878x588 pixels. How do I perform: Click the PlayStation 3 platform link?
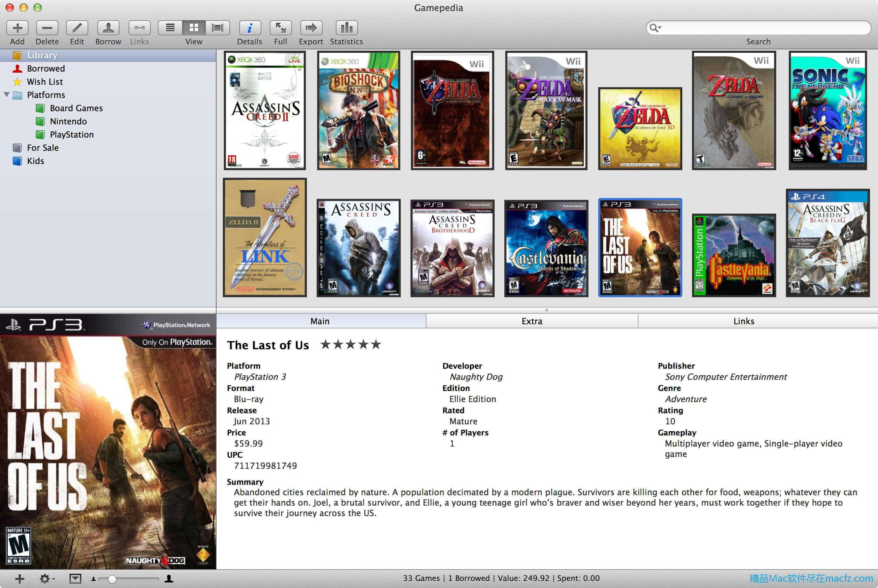coord(260,377)
